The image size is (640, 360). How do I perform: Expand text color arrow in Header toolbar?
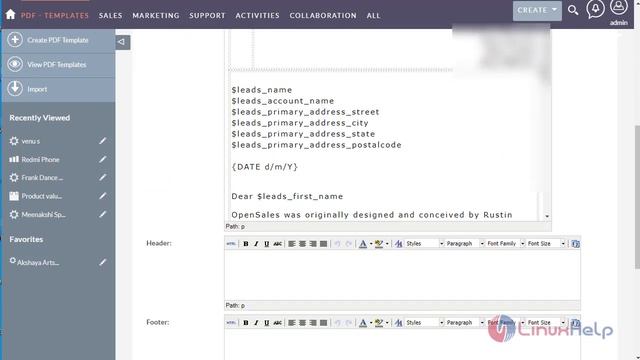tap(371, 244)
